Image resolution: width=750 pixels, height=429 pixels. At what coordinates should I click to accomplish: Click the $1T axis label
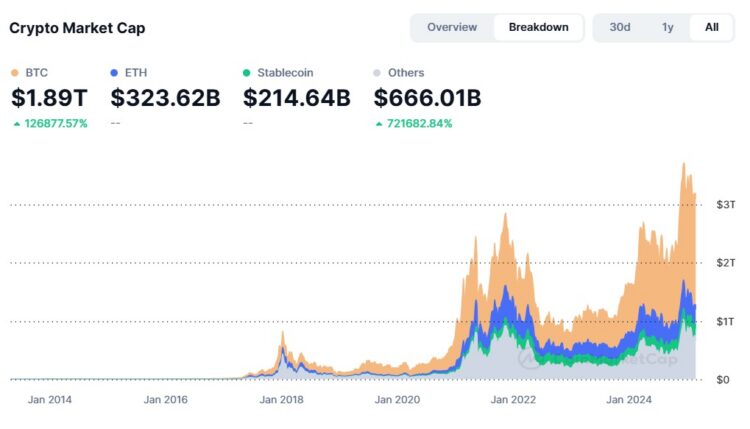pyautogui.click(x=725, y=321)
